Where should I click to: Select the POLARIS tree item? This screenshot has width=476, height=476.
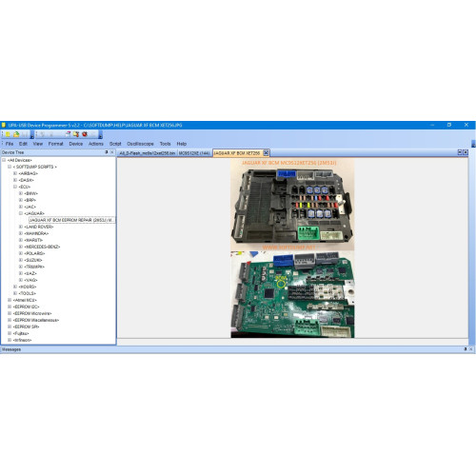click(34, 253)
